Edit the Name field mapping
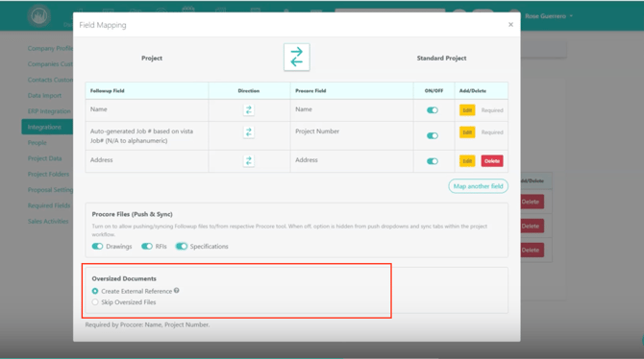The image size is (644, 359). coord(467,110)
